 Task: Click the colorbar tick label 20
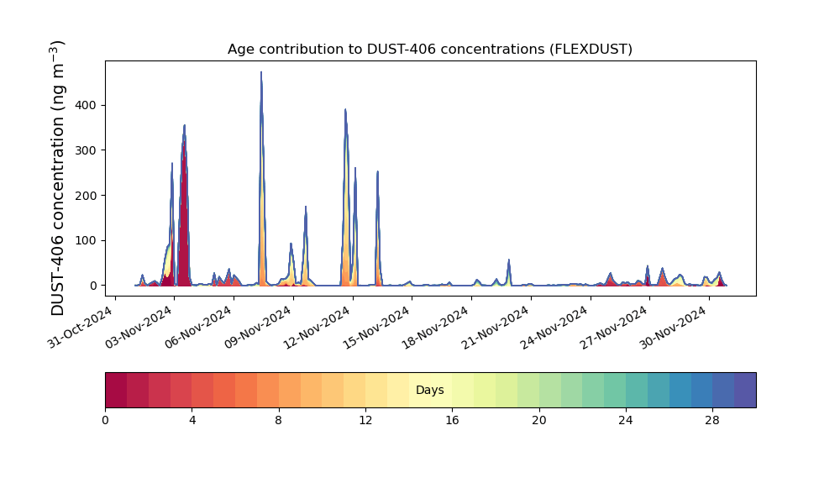point(539,421)
